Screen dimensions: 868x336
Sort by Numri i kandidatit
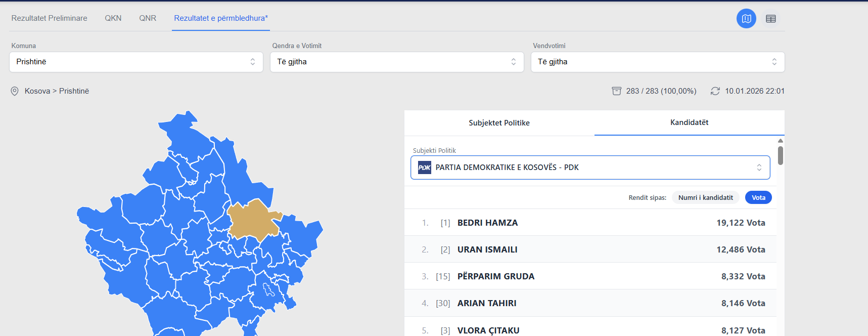[x=705, y=198]
